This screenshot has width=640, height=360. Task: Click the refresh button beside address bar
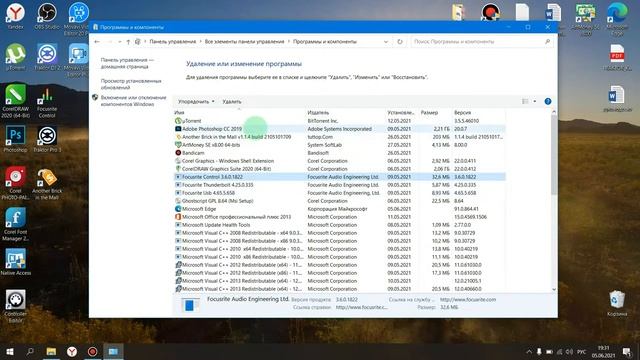tap(400, 42)
